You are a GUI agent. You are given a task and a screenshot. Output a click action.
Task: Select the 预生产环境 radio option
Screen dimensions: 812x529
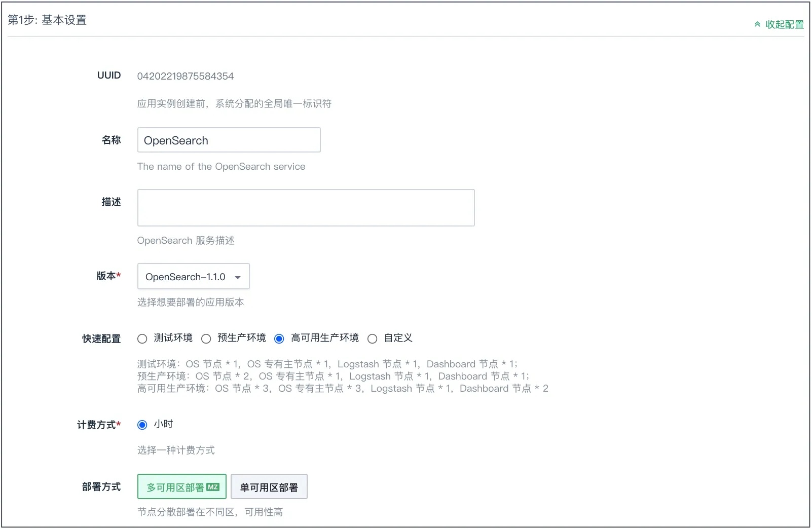click(206, 338)
